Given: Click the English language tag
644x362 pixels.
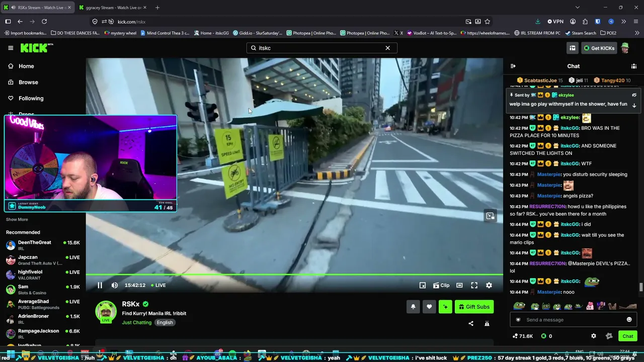Looking at the screenshot, I should coord(165,322).
